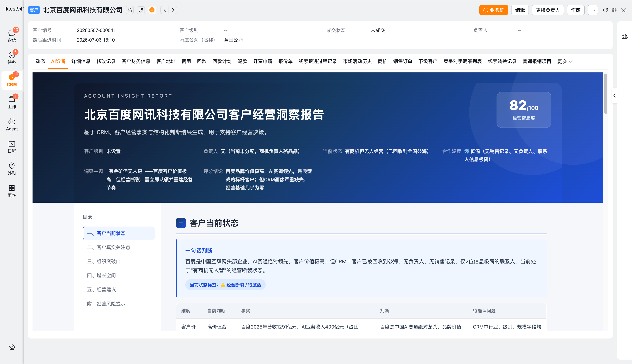Click the 编辑 button
This screenshot has height=364, width=632.
click(x=520, y=10)
